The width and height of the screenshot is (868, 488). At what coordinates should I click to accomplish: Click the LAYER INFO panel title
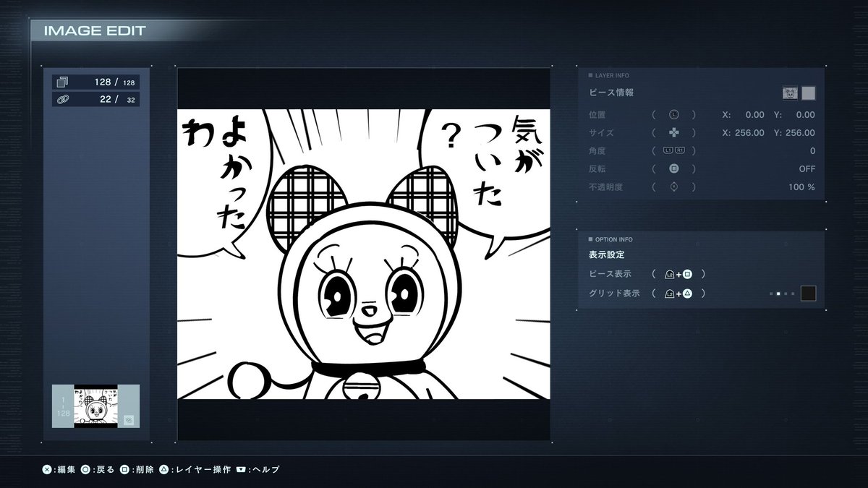(x=611, y=75)
